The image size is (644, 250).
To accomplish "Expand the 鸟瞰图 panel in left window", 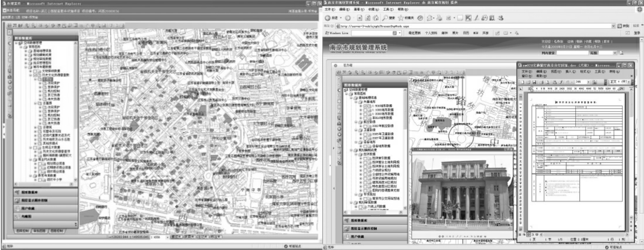I will pos(46,217).
